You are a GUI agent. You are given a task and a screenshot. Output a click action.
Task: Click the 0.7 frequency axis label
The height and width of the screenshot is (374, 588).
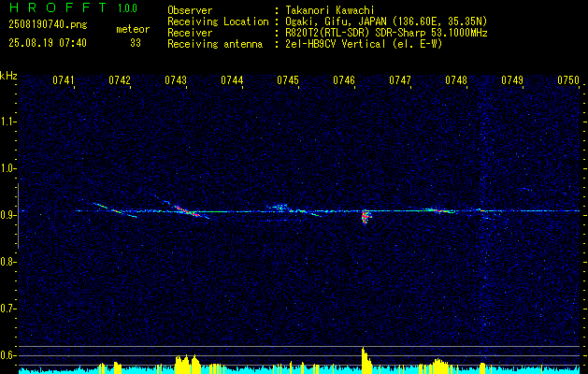click(7, 309)
